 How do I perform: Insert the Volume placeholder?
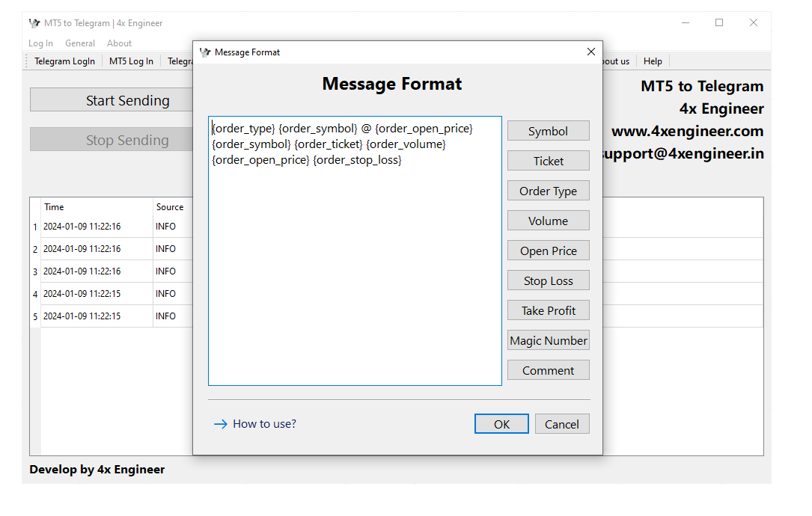point(548,221)
